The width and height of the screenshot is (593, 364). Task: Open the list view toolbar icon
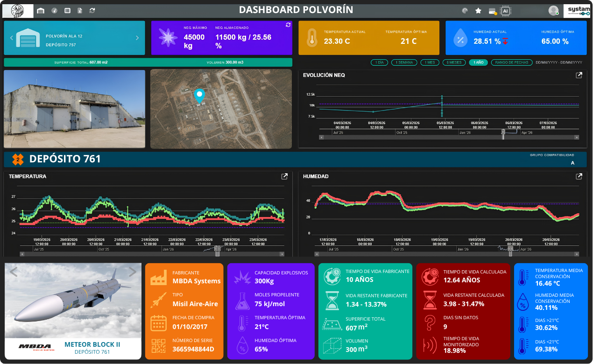pos(67,10)
